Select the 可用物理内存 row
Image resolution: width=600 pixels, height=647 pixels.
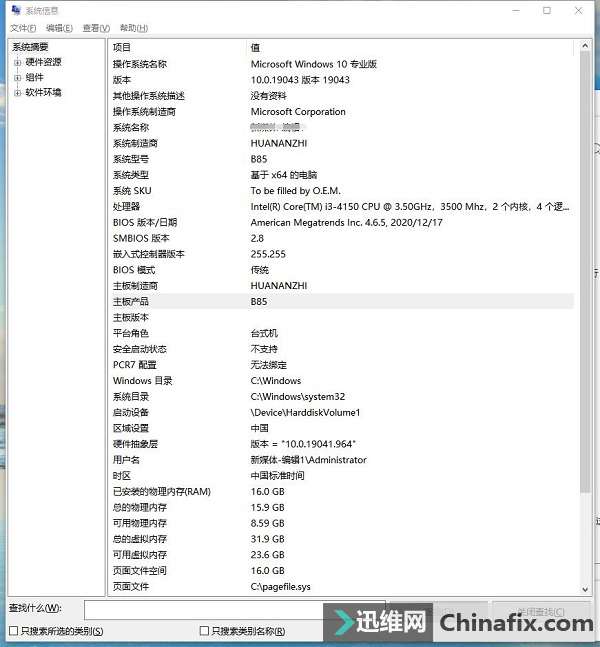tap(341, 523)
